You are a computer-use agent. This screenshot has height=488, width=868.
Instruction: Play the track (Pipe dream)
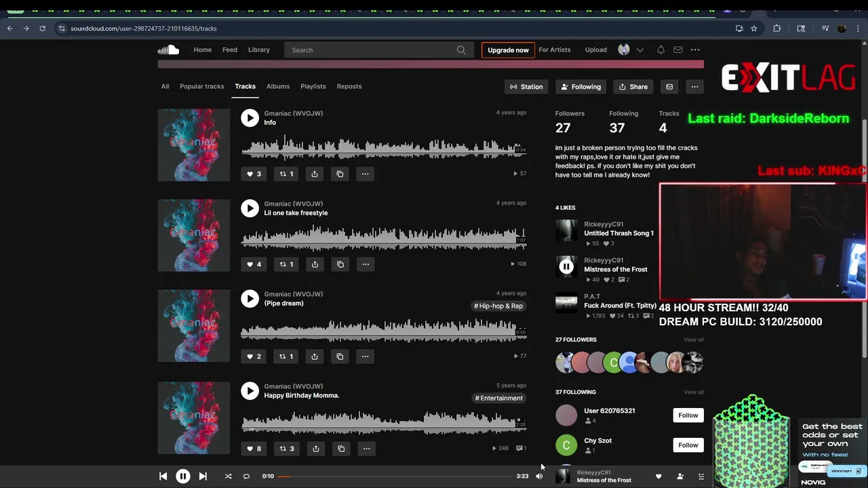250,299
